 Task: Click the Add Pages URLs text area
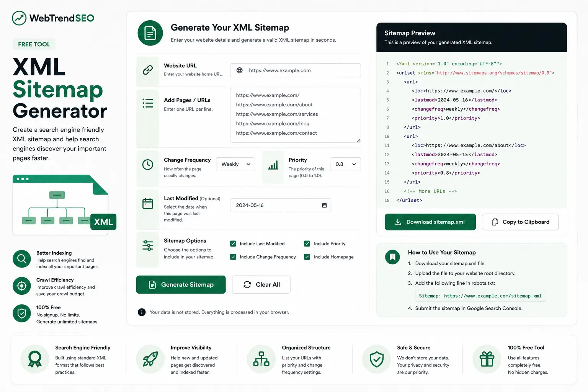(x=296, y=115)
